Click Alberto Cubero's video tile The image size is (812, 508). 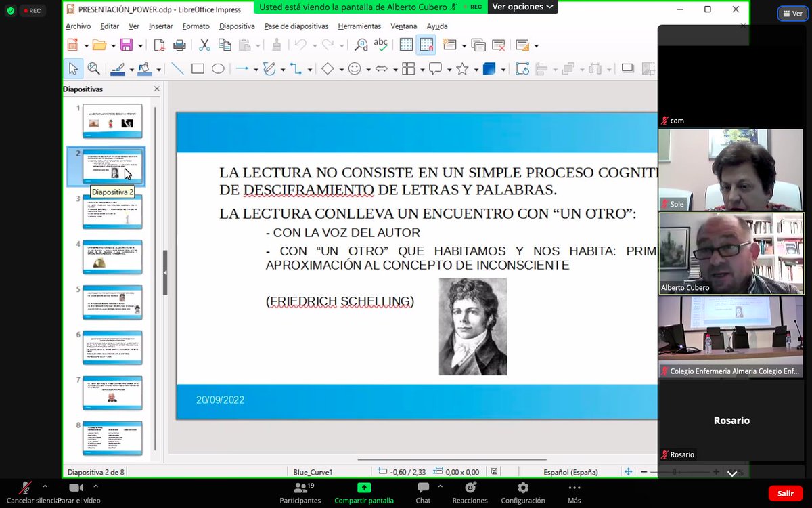731,253
